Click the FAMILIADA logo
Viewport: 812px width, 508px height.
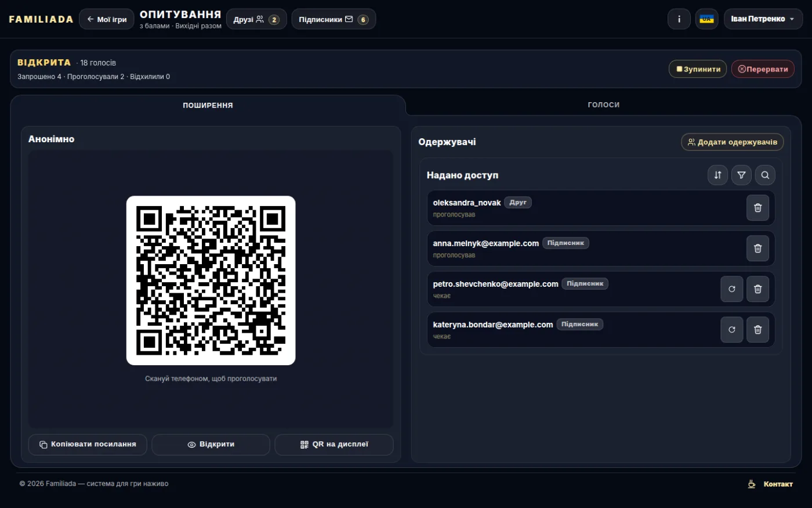point(41,19)
